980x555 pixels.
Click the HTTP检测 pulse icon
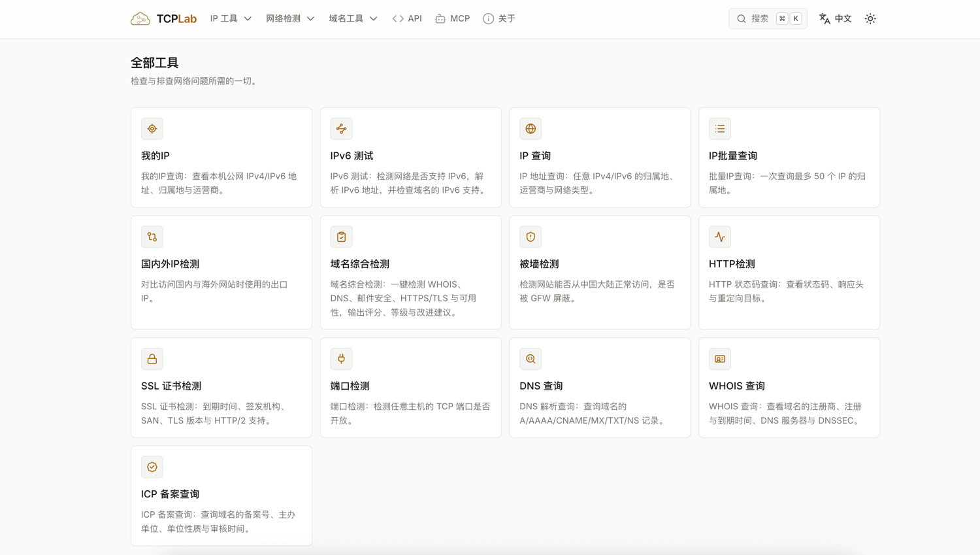720,237
